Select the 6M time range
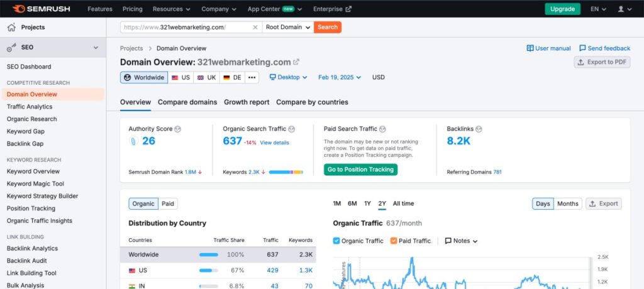The image size is (644, 289). [352, 204]
